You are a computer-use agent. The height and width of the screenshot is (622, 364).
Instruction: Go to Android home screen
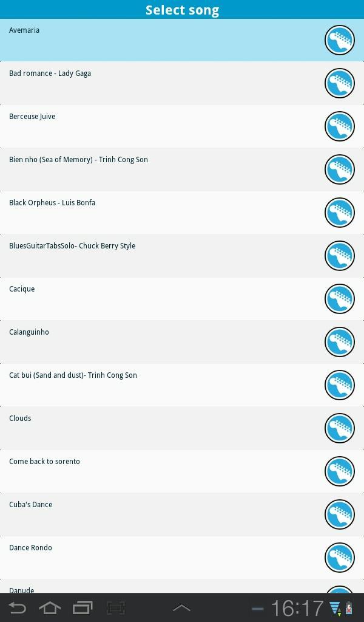pos(50,607)
